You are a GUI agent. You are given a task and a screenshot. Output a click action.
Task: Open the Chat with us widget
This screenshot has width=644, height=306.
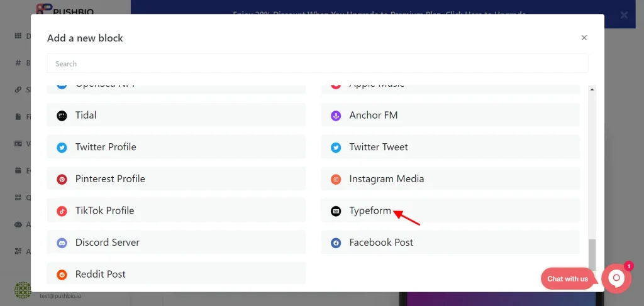(567, 279)
